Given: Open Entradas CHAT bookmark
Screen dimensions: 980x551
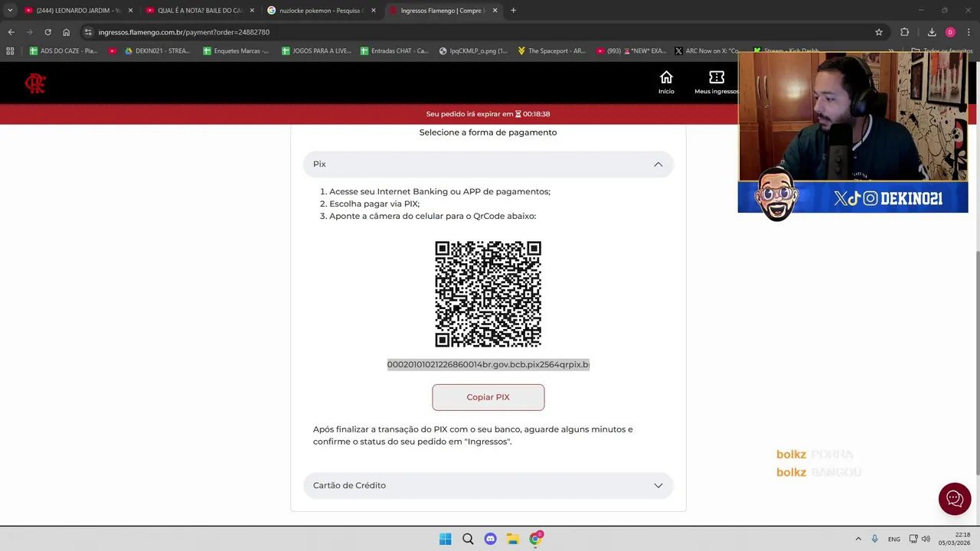Looking at the screenshot, I should point(394,51).
